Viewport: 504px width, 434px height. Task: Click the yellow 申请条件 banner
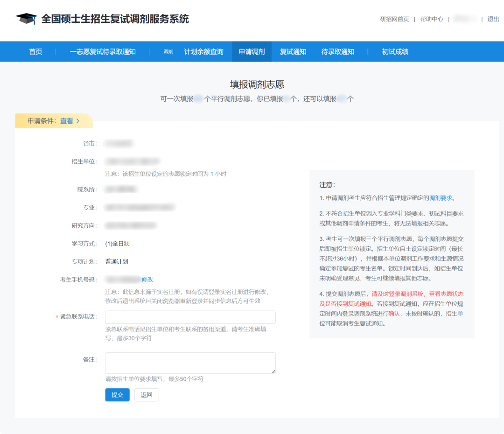tap(54, 121)
